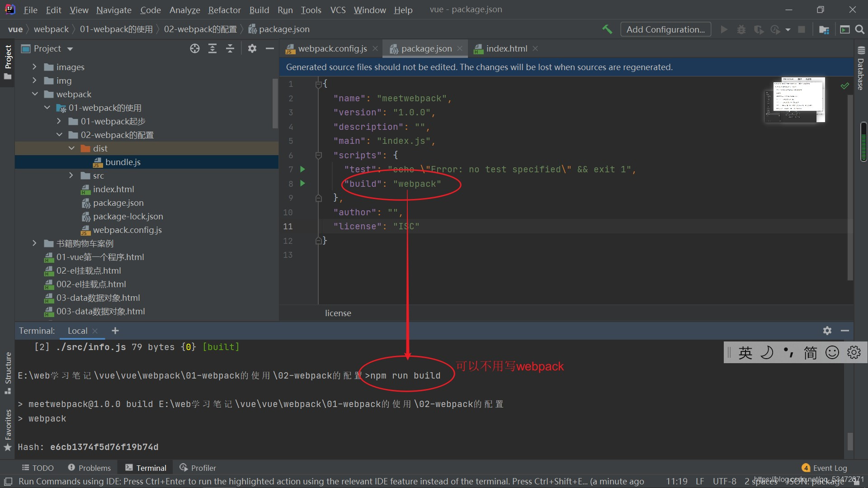
Task: Open the TODO tool window button
Action: [x=38, y=468]
